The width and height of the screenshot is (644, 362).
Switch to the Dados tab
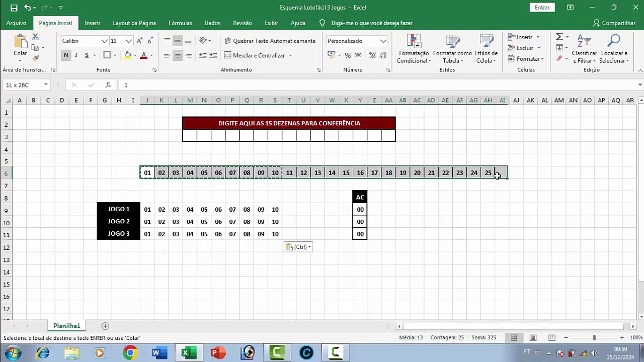[x=212, y=23]
